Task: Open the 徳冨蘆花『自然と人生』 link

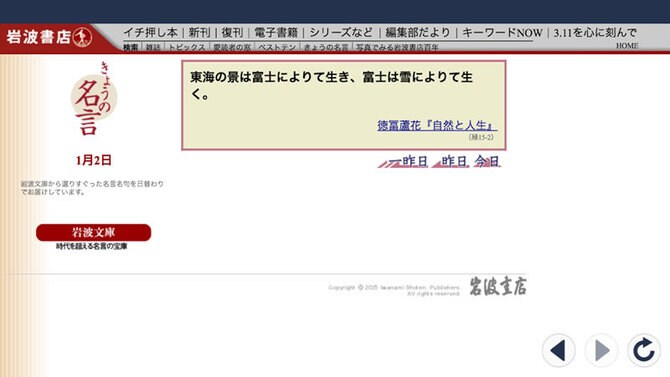Action: (x=437, y=125)
